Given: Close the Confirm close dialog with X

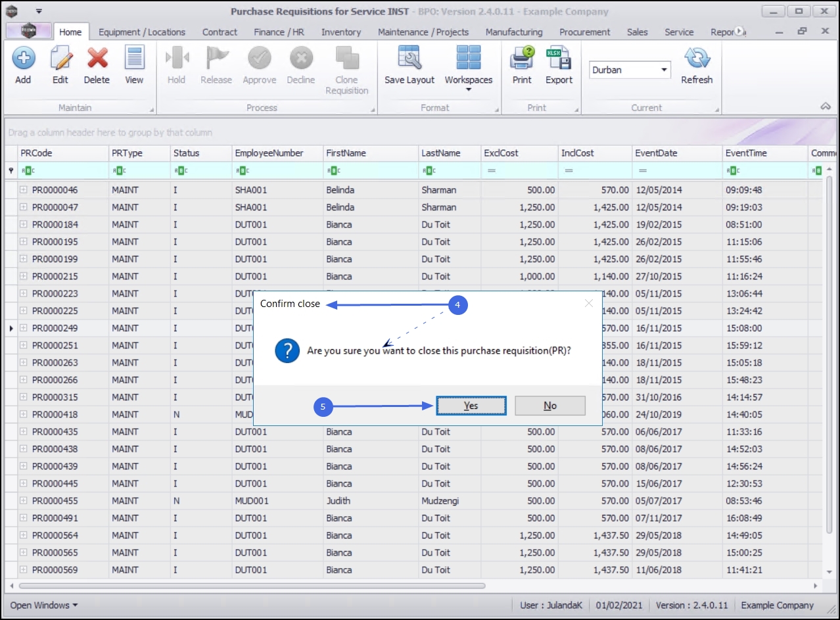Looking at the screenshot, I should click(589, 303).
